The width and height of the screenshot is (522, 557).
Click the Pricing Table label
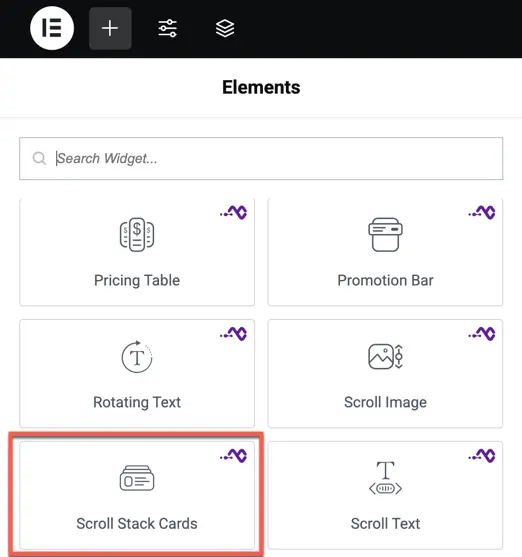pyautogui.click(x=137, y=280)
